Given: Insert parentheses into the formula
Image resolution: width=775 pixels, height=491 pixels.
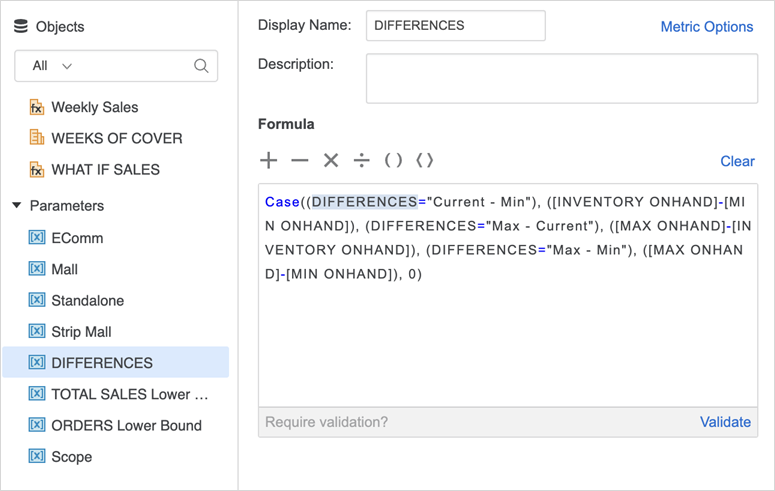Looking at the screenshot, I should click(394, 160).
